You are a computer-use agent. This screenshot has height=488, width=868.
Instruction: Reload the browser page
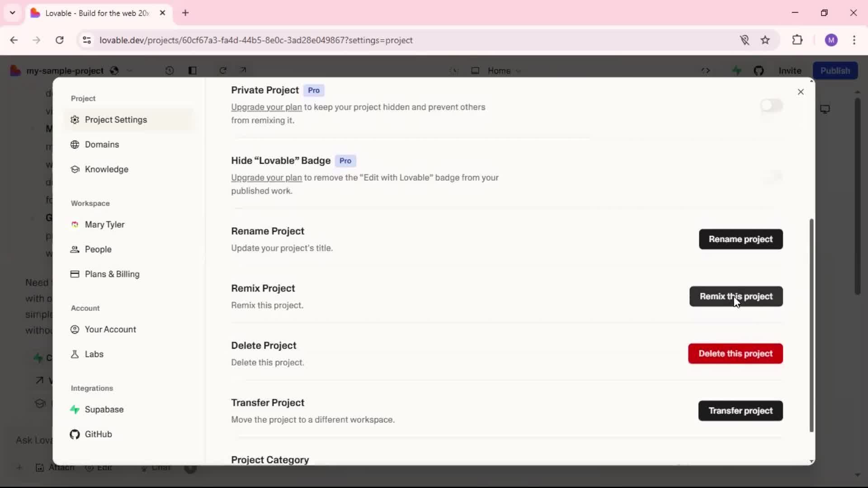point(59,40)
